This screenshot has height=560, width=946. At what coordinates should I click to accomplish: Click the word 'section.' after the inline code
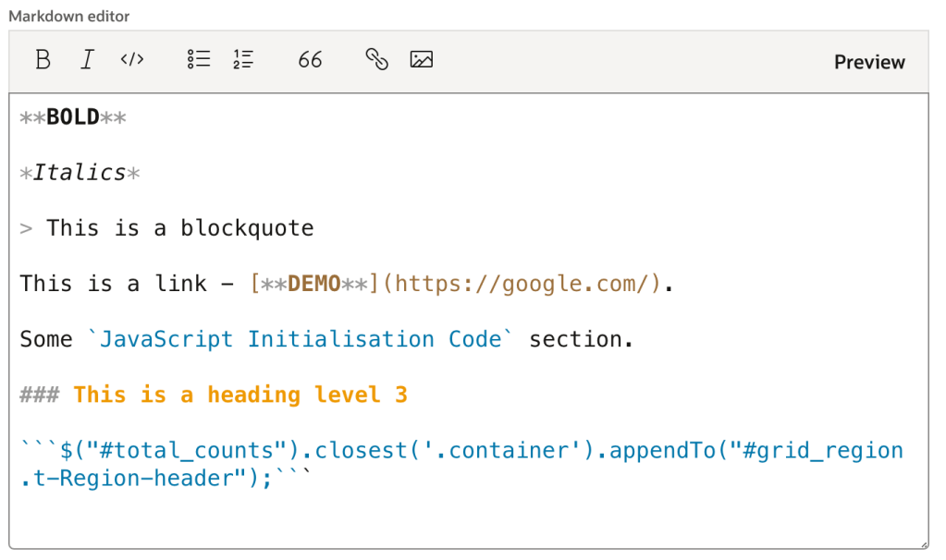click(x=581, y=339)
